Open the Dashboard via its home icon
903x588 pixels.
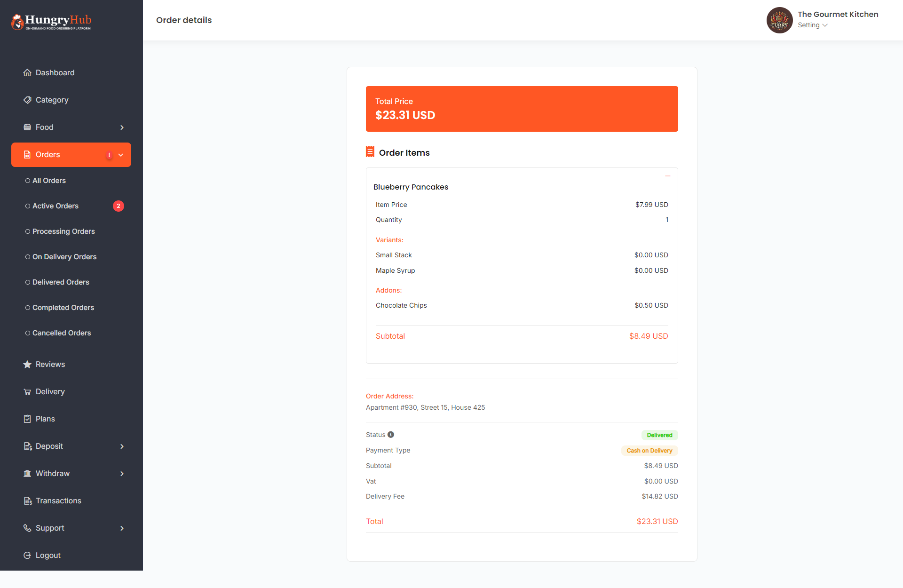[28, 72]
